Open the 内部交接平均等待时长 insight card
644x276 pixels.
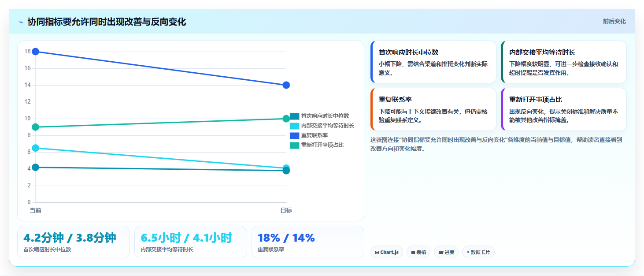coord(564,62)
